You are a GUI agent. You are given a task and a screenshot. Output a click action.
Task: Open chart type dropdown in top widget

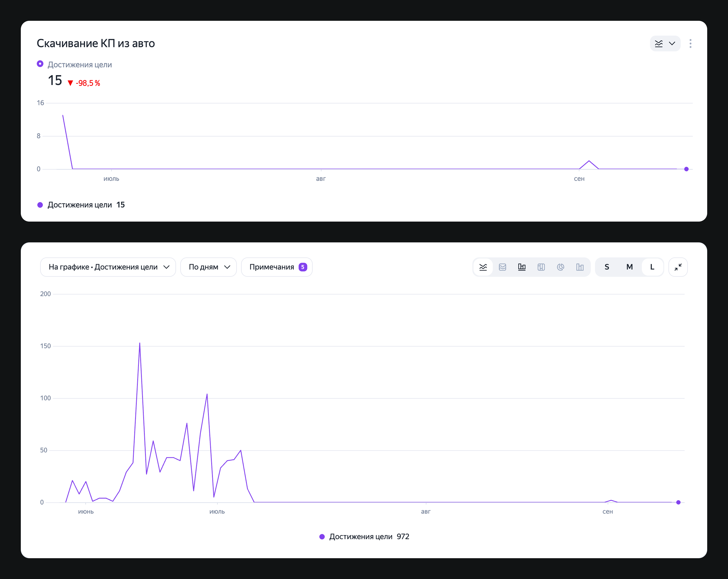[x=665, y=44]
